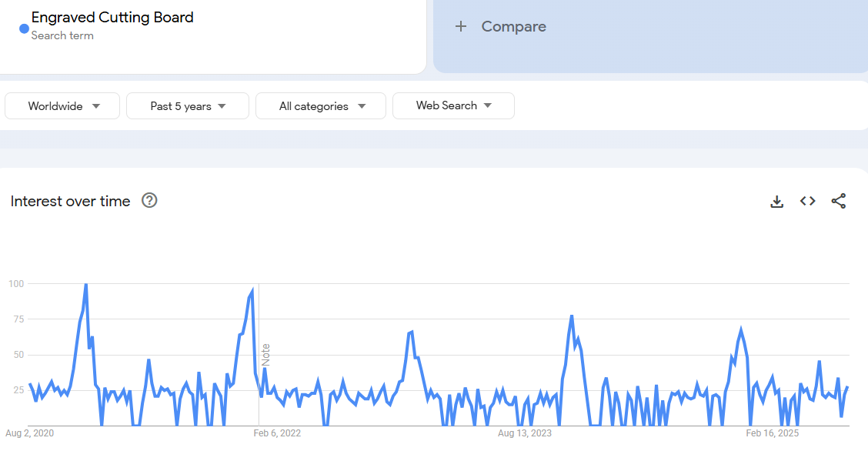Viewport: 868px width, 451px height.
Task: Click the embed code icon
Action: (807, 202)
